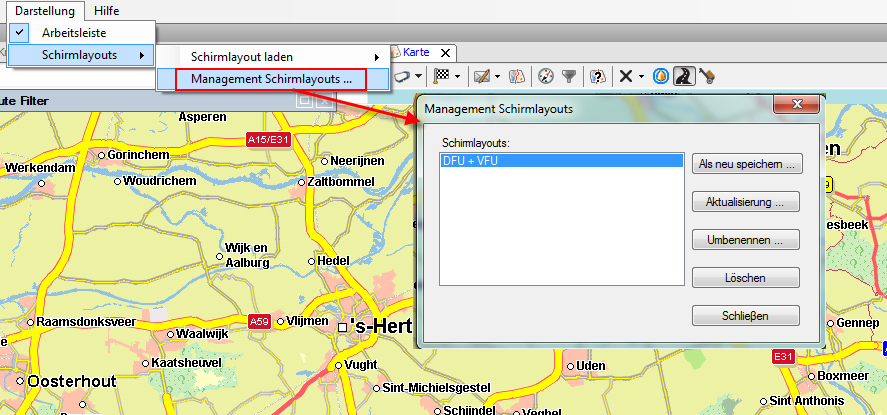
Task: Select DFU + VFU layout in list
Action: (x=561, y=161)
